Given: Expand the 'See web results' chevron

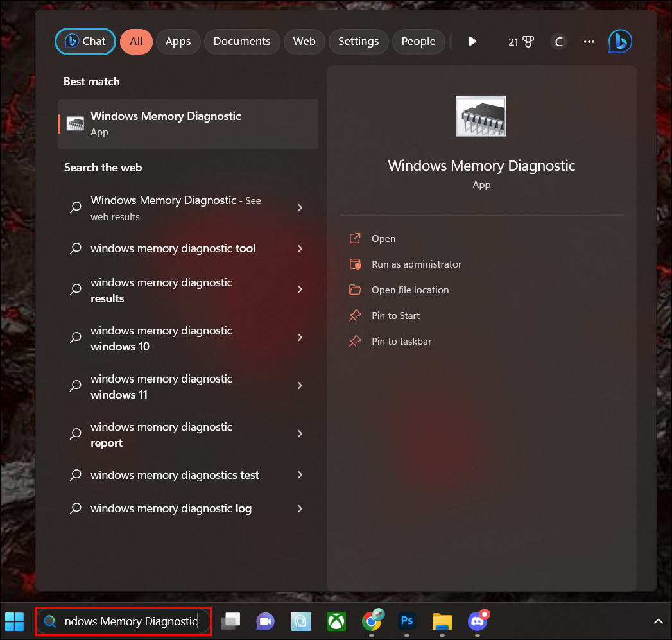Looking at the screenshot, I should 300,208.
